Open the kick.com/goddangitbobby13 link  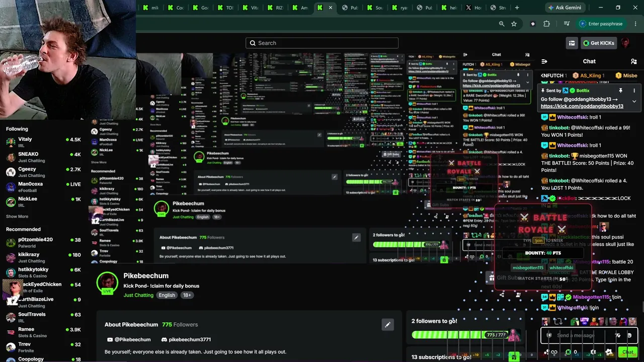582,106
